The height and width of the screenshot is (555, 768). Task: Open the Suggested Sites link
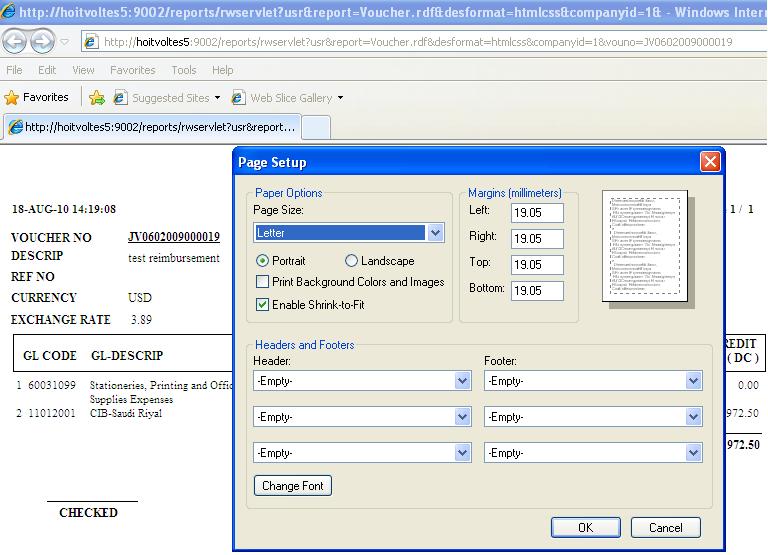pyautogui.click(x=170, y=98)
